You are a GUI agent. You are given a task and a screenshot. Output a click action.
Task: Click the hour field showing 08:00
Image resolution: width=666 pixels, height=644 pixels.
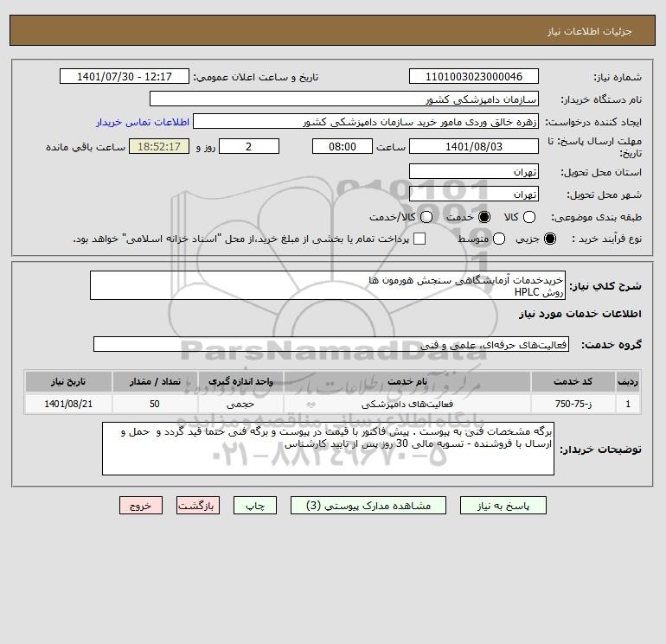343,146
